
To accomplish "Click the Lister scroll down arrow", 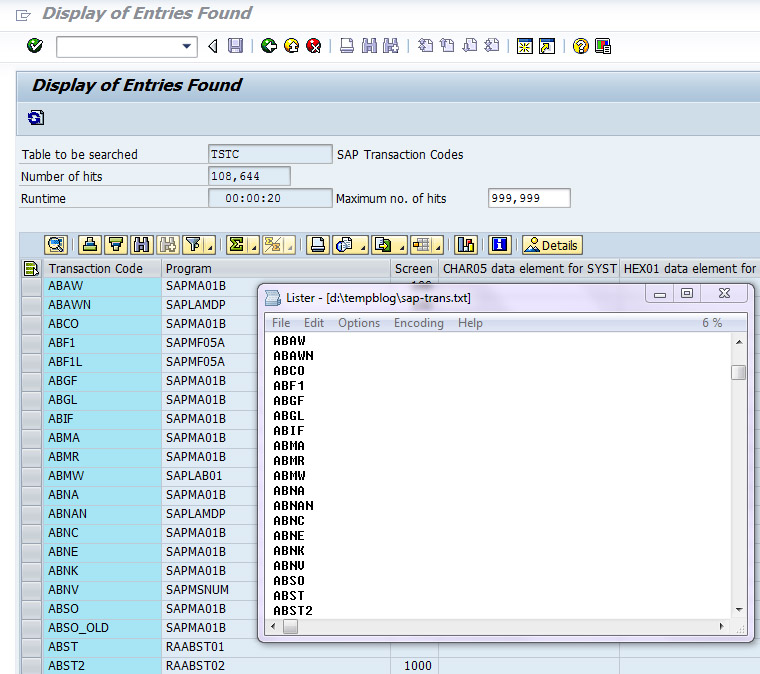I will click(739, 610).
